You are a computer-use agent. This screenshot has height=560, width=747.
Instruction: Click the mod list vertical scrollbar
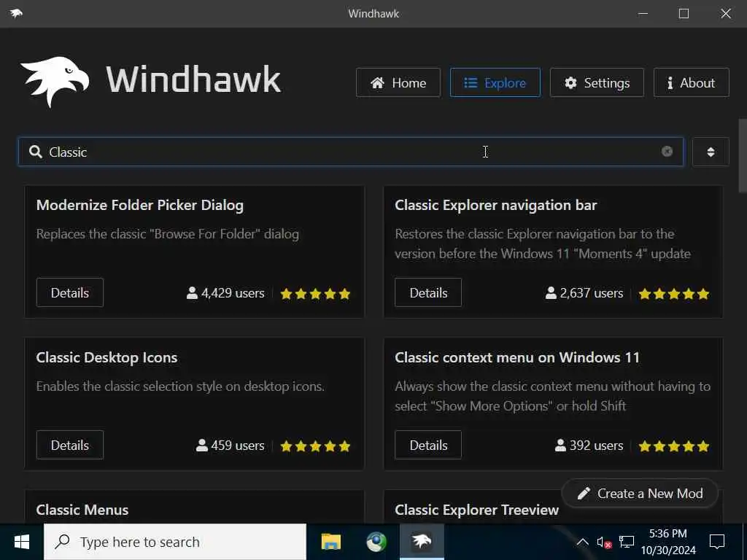(x=742, y=156)
